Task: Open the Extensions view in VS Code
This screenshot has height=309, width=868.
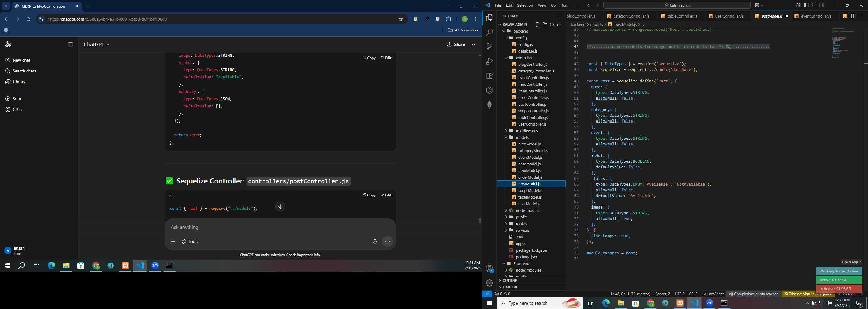Action: (489, 76)
